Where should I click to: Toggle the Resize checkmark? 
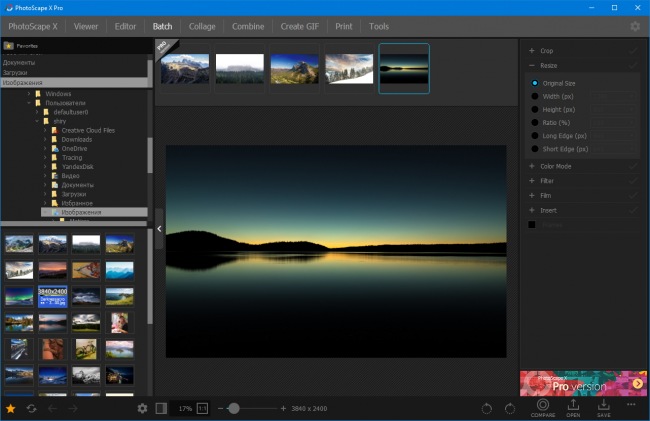633,65
